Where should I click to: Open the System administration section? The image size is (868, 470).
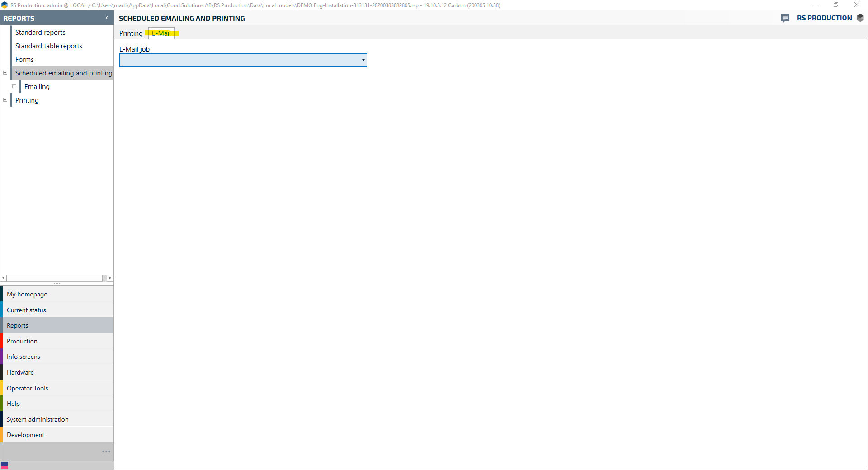tap(38, 419)
